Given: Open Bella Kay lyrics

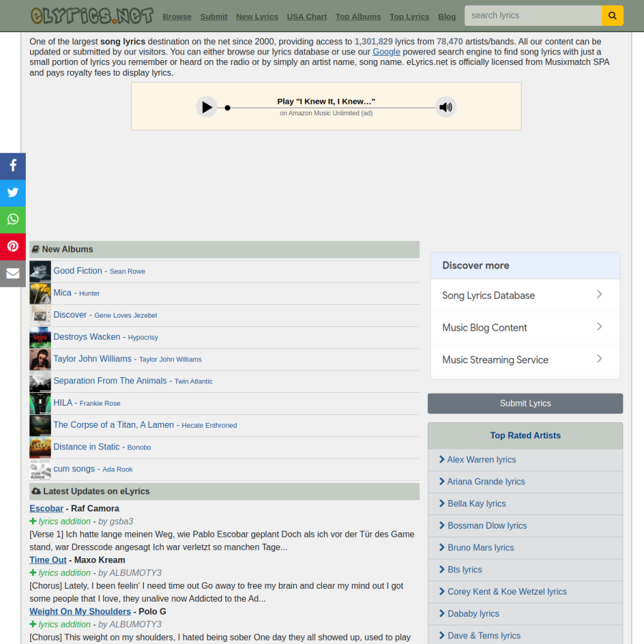Looking at the screenshot, I should (x=477, y=504).
